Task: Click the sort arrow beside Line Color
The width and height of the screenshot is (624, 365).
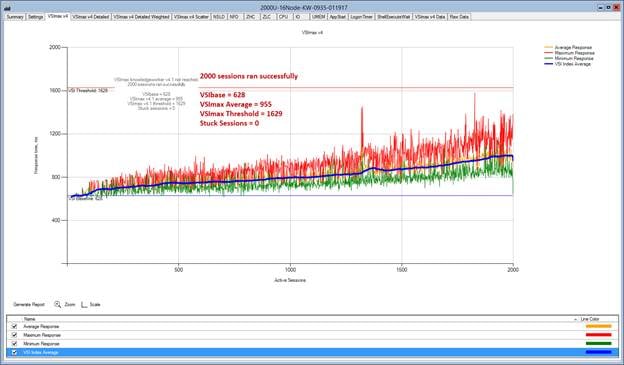Action: [576, 319]
